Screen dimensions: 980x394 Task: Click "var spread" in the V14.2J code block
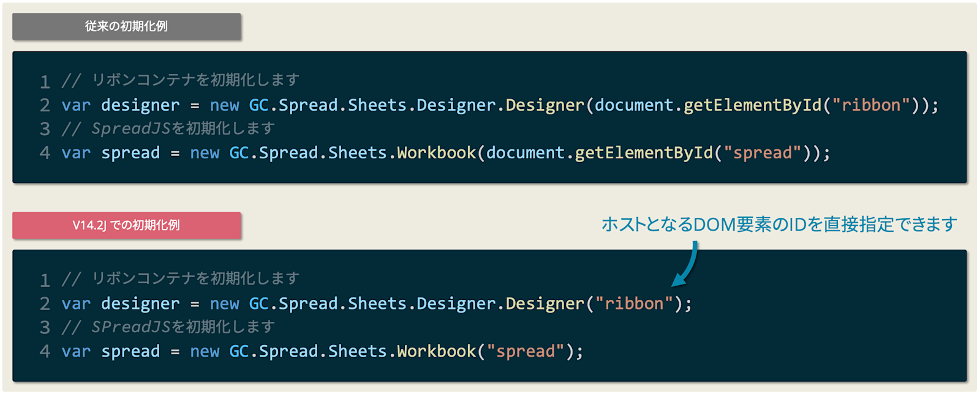pos(111,351)
